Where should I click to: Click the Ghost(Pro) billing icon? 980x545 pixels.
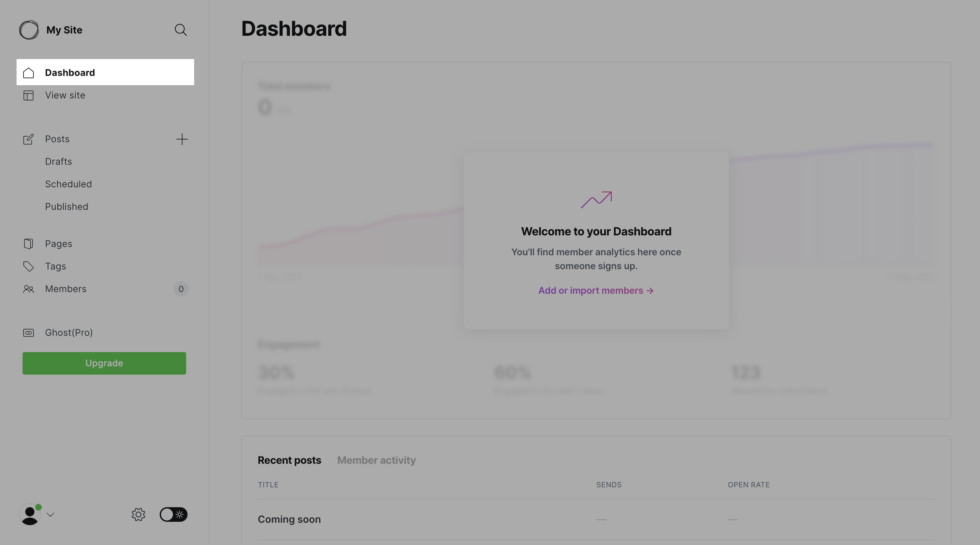[x=28, y=333]
